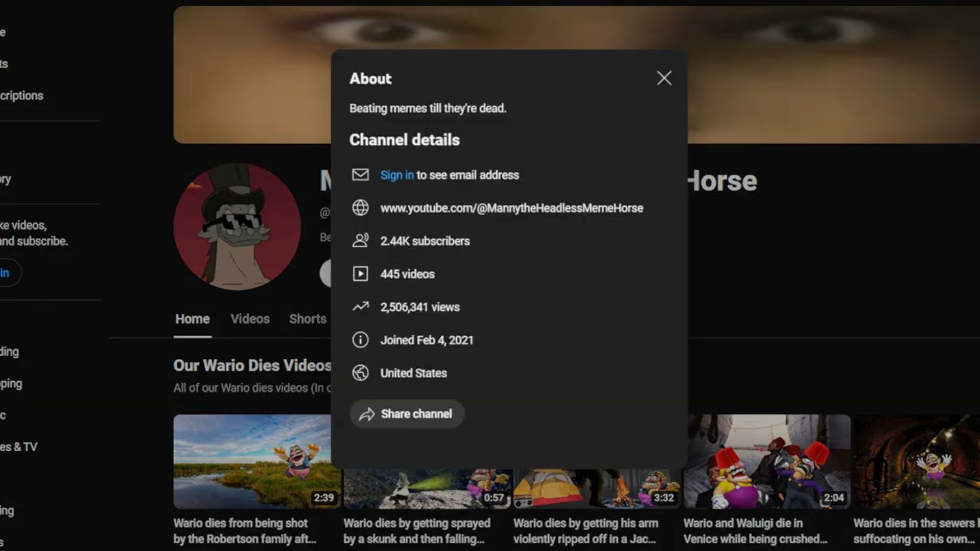Image resolution: width=980 pixels, height=551 pixels.
Task: Open the 'Wario dies in the sewers' thumbnail
Action: coord(916,461)
